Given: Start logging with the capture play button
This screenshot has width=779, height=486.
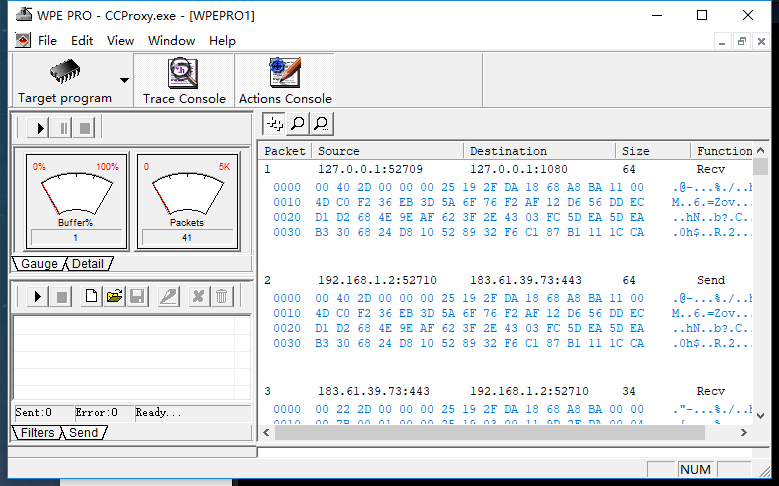Looking at the screenshot, I should pos(39,128).
